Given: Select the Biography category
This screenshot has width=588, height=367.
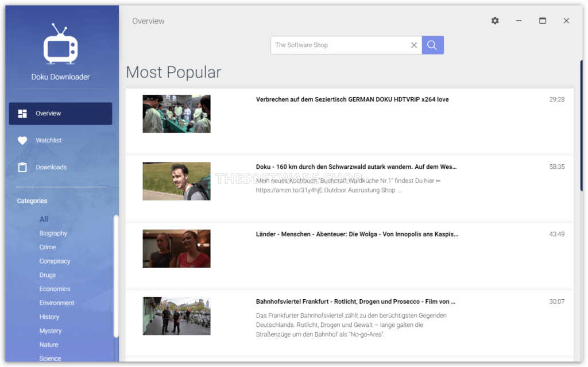Looking at the screenshot, I should coord(53,233).
